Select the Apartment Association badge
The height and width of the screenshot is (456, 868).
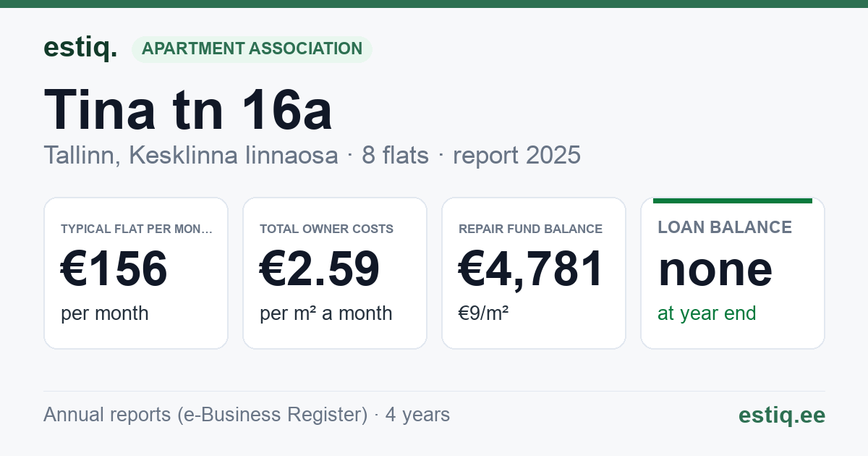[x=252, y=48]
